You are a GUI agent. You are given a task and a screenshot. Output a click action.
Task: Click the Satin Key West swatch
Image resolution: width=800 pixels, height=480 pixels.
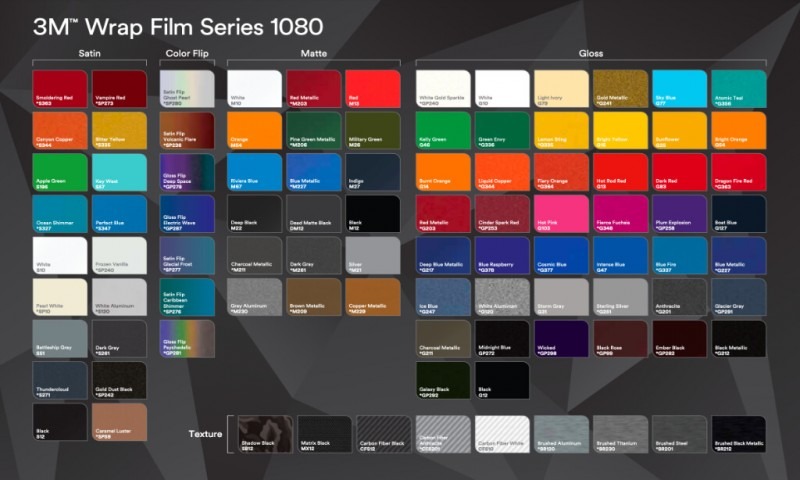click(x=118, y=171)
